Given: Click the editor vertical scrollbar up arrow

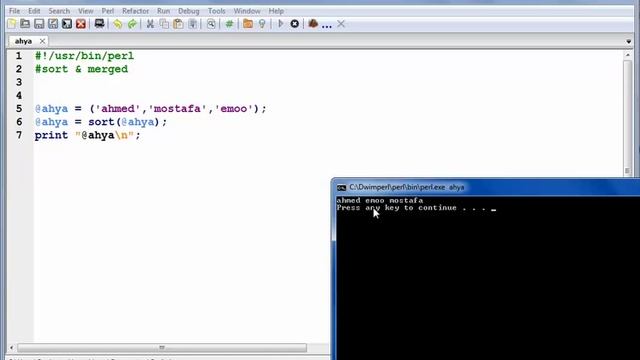Looking at the screenshot, I should click(x=628, y=55).
